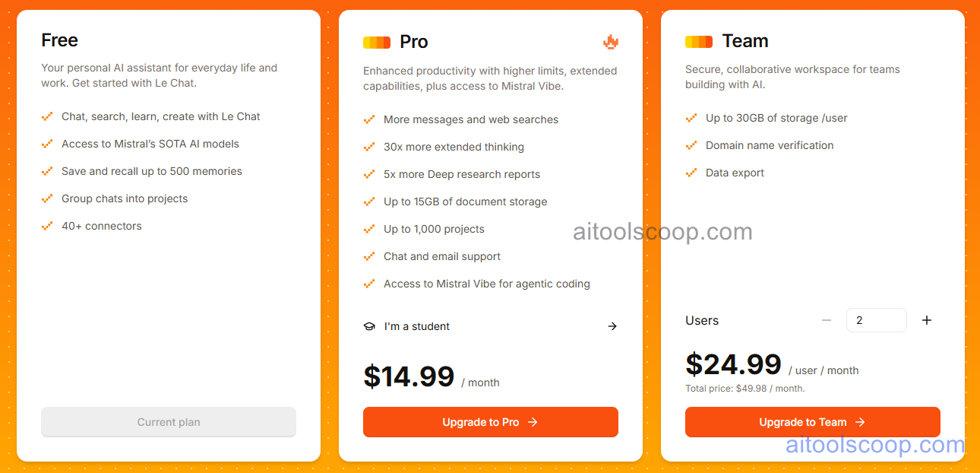Increase user count with the plus stepper
980x473 pixels.
pyautogui.click(x=927, y=320)
